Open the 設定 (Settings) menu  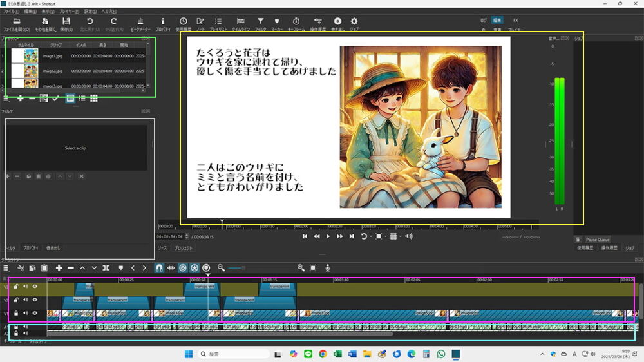pyautogui.click(x=90, y=12)
